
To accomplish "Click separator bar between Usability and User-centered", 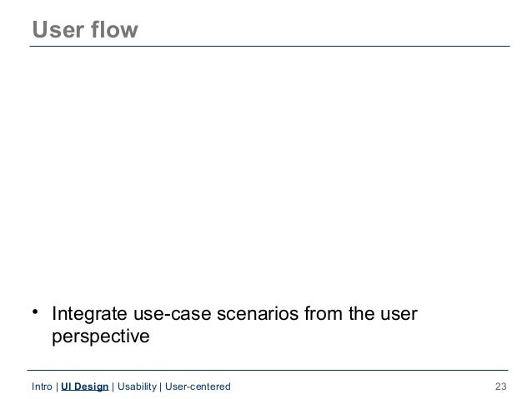I will (x=161, y=387).
